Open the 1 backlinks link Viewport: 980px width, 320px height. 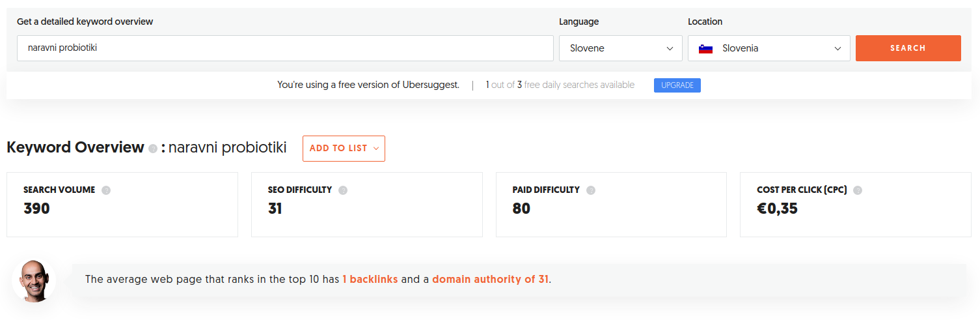click(x=370, y=280)
